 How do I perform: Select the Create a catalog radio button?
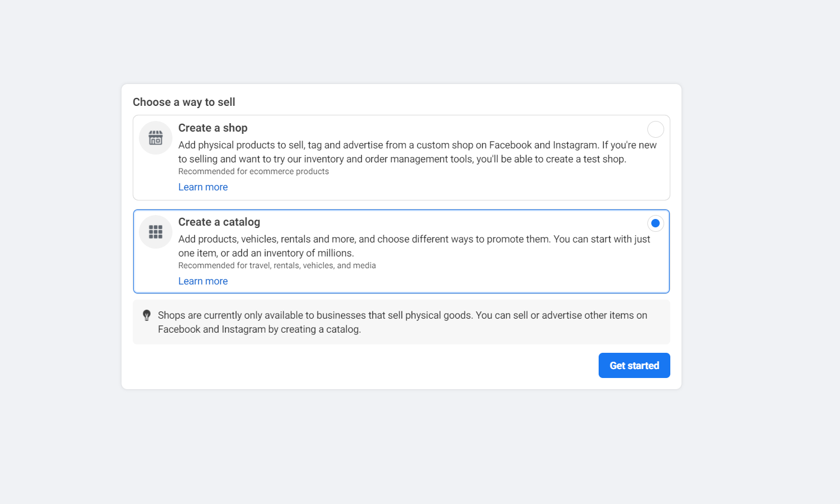pos(655,223)
